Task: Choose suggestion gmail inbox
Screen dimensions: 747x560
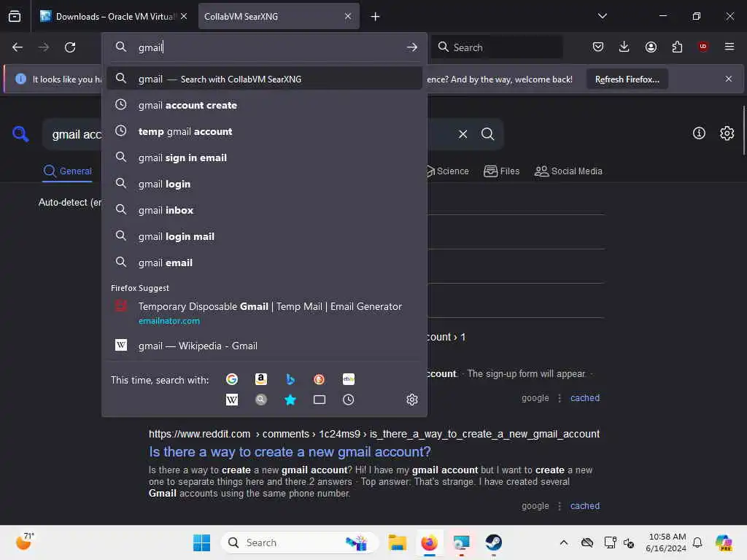Action: (264, 210)
